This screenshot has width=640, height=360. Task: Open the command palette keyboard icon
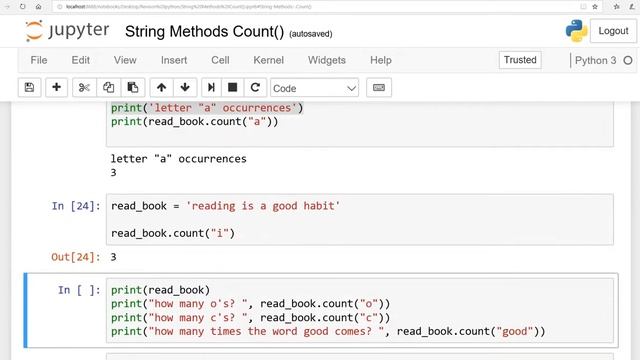click(x=379, y=87)
